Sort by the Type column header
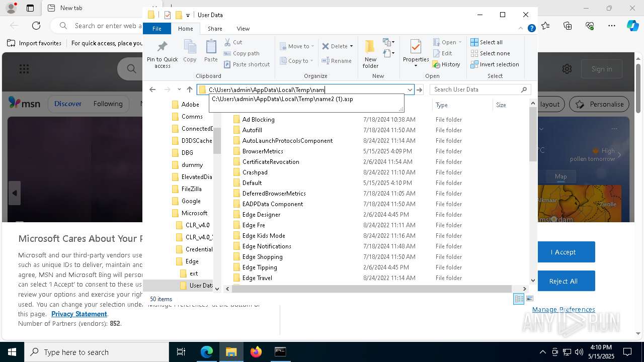644x362 pixels. [462, 105]
